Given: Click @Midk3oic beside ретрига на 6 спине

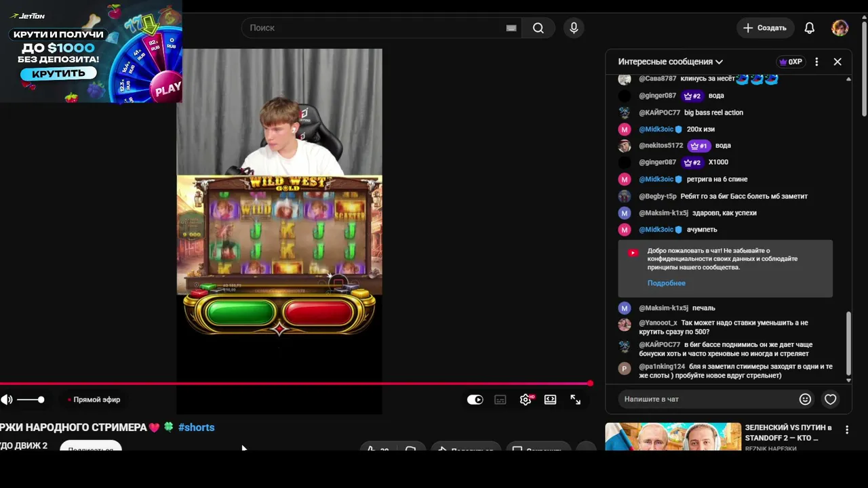Looking at the screenshot, I should click(x=656, y=180).
